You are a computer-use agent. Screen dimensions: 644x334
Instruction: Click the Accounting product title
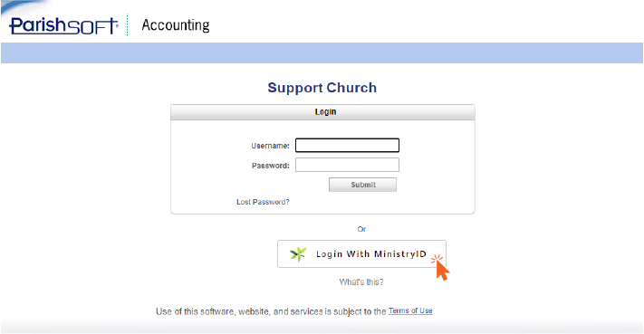(x=176, y=25)
